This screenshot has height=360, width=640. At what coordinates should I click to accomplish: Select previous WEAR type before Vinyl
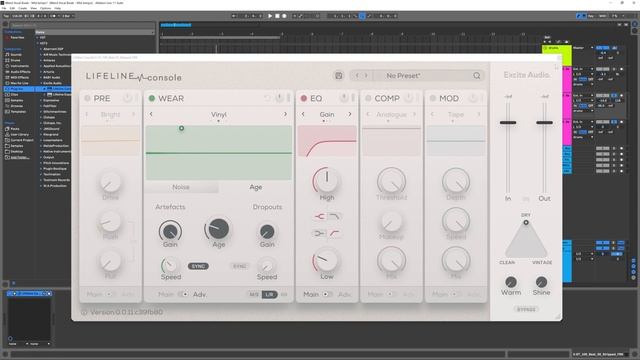tap(151, 114)
